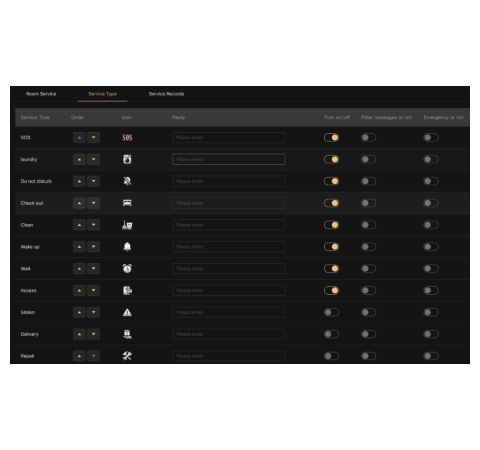Click the Delivery service icon
The width and height of the screenshot is (480, 450).
tap(127, 334)
